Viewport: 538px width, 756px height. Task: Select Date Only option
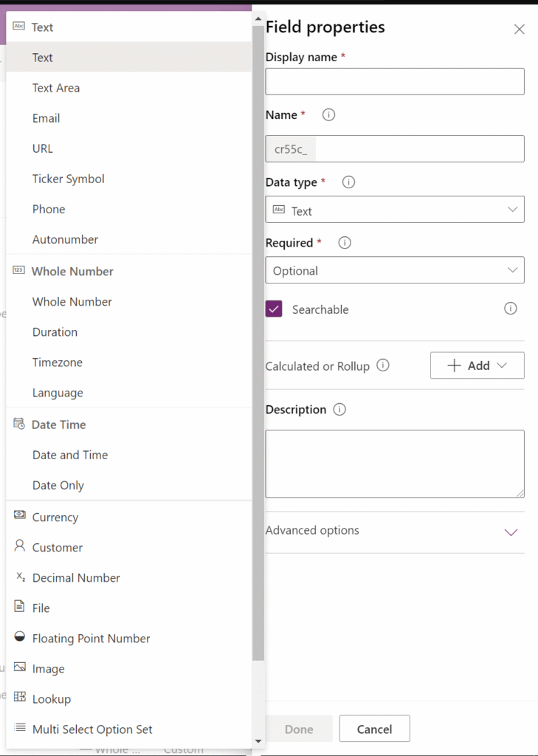tap(128, 486)
